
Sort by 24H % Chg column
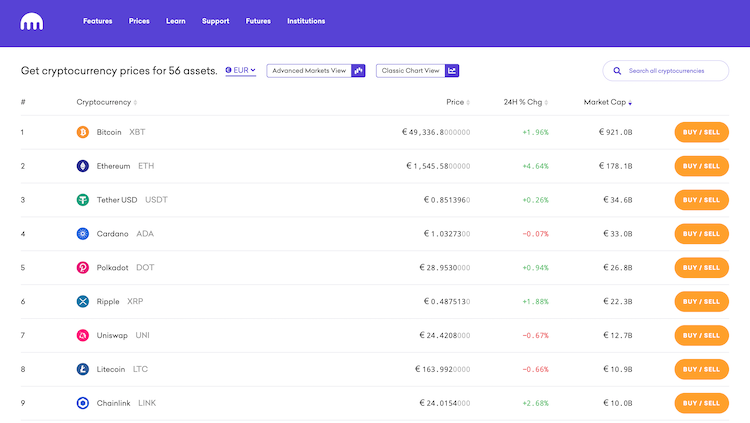pyautogui.click(x=526, y=102)
